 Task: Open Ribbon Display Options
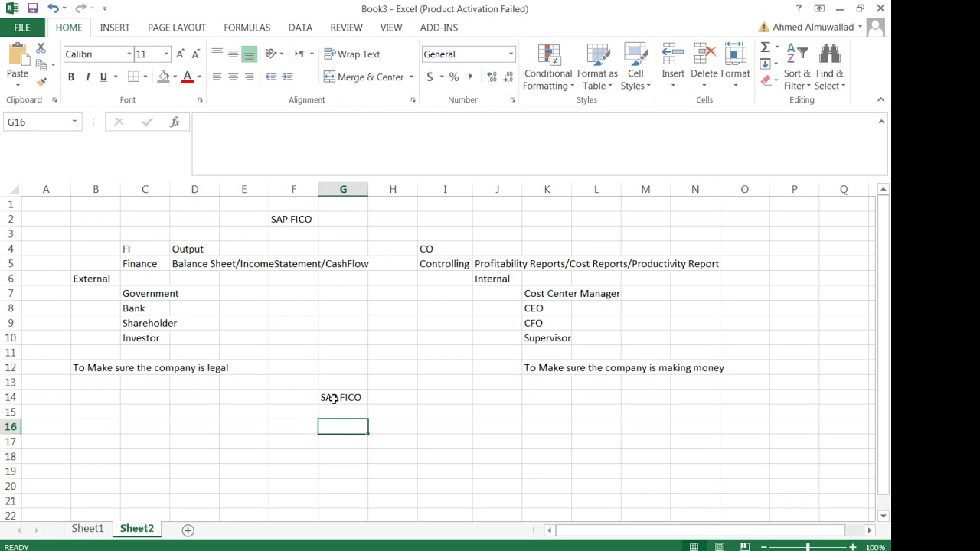pyautogui.click(x=819, y=8)
